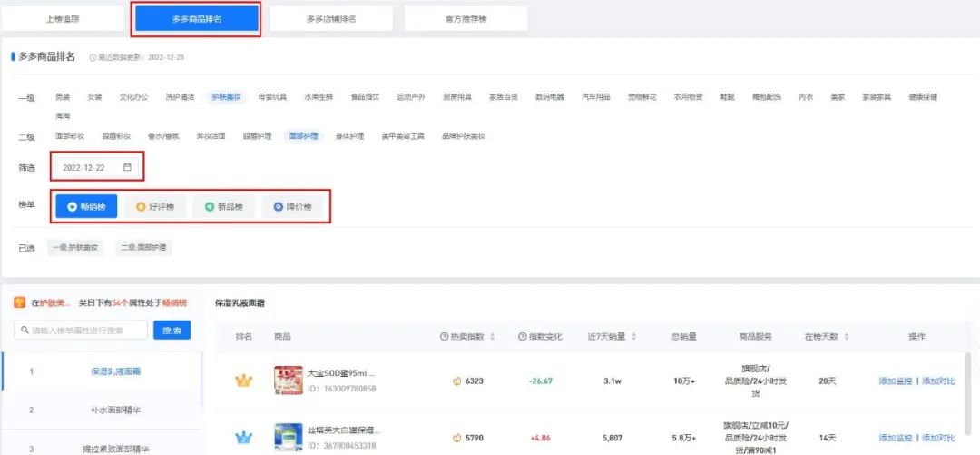Choose 身体护理 second-level category
Viewport: 980px width, 455px height.
[x=350, y=136]
